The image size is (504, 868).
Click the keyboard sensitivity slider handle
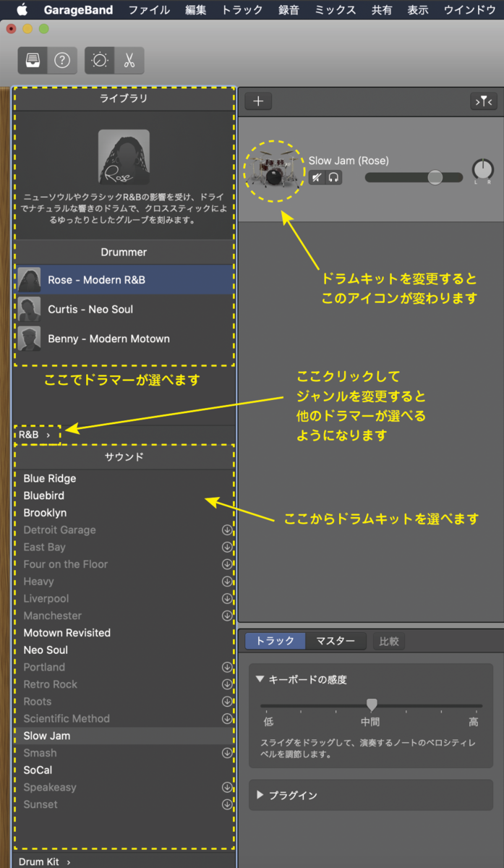372,704
